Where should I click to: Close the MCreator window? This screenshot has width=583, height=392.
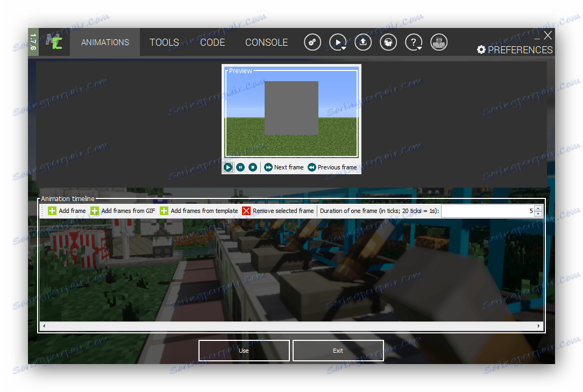(x=548, y=35)
